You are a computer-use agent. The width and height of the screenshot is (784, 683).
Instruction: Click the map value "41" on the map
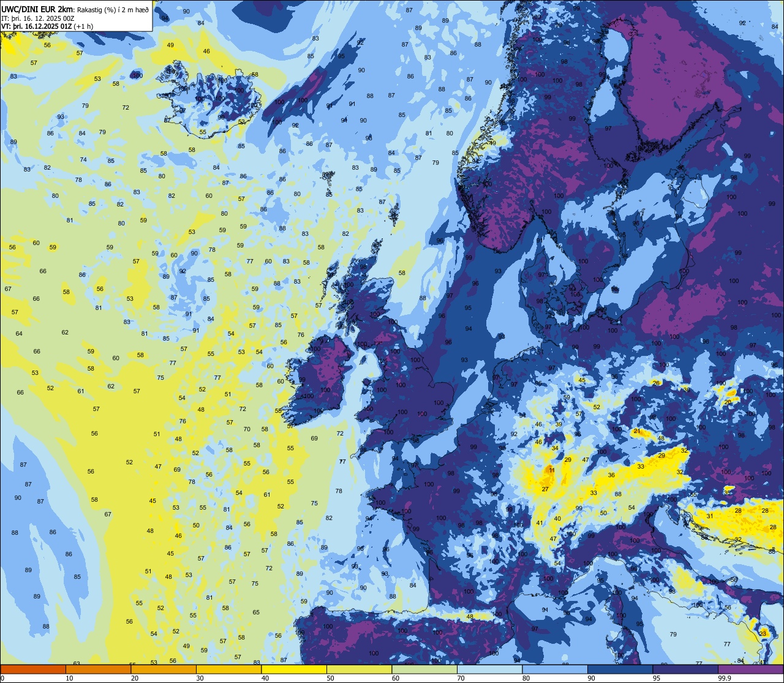[540, 523]
